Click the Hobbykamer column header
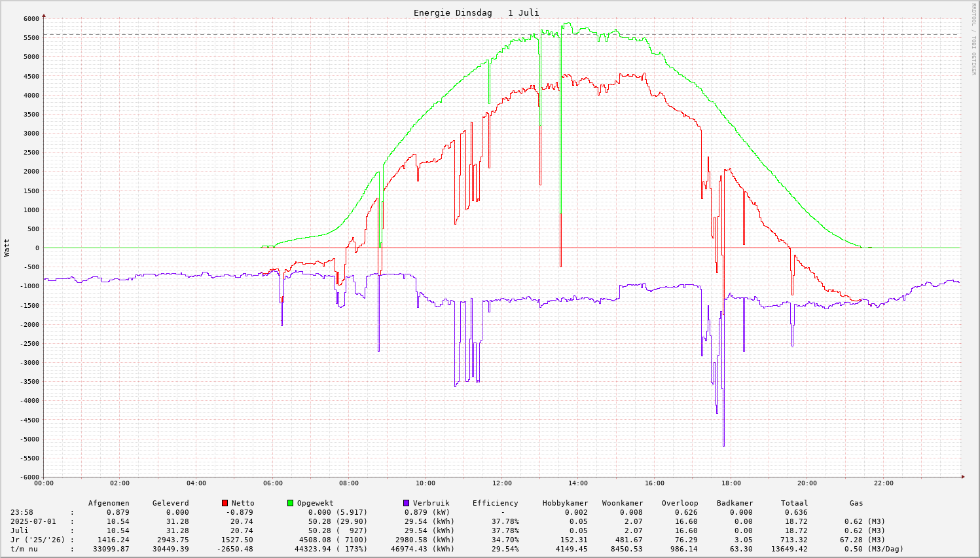Screen dimensions: 980x558 coord(565,503)
